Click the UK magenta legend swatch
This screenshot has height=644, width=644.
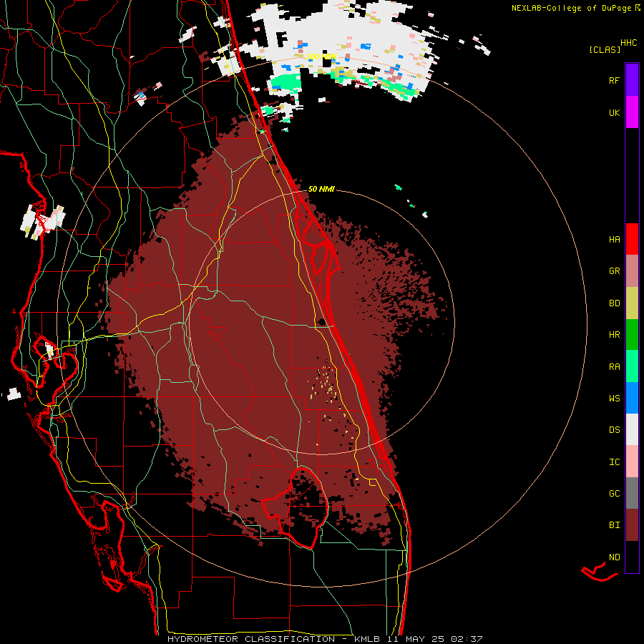coord(632,112)
